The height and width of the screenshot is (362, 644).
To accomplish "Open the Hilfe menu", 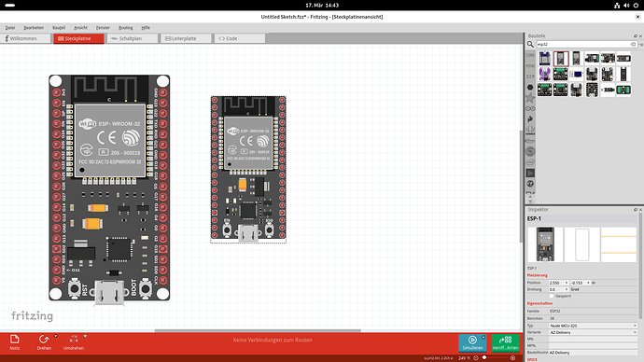I will pyautogui.click(x=146, y=27).
